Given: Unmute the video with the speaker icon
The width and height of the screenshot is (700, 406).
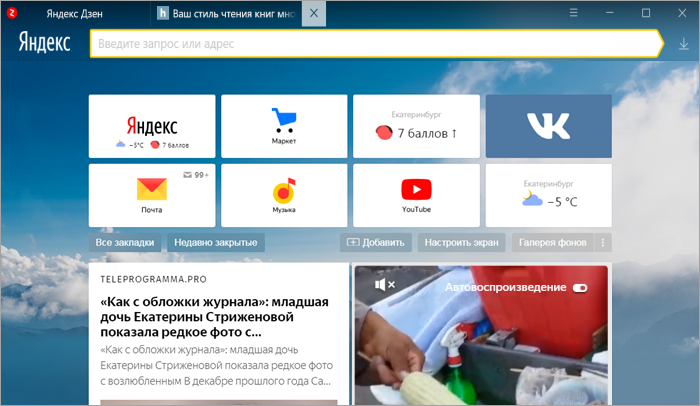Looking at the screenshot, I should tap(384, 285).
